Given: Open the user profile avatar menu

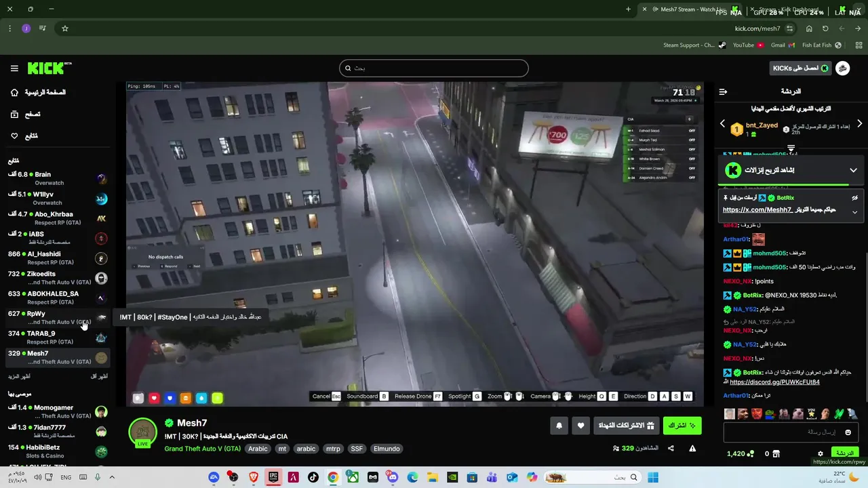Looking at the screenshot, I should pyautogui.click(x=843, y=68).
